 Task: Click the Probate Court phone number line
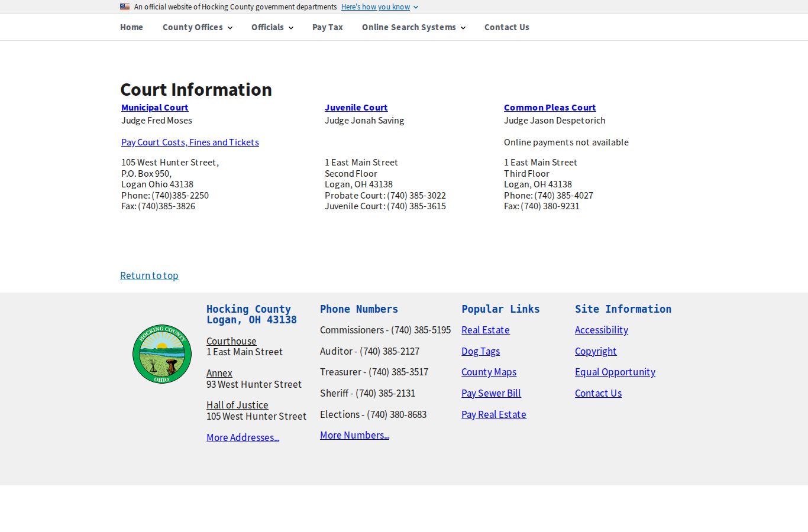tap(386, 196)
